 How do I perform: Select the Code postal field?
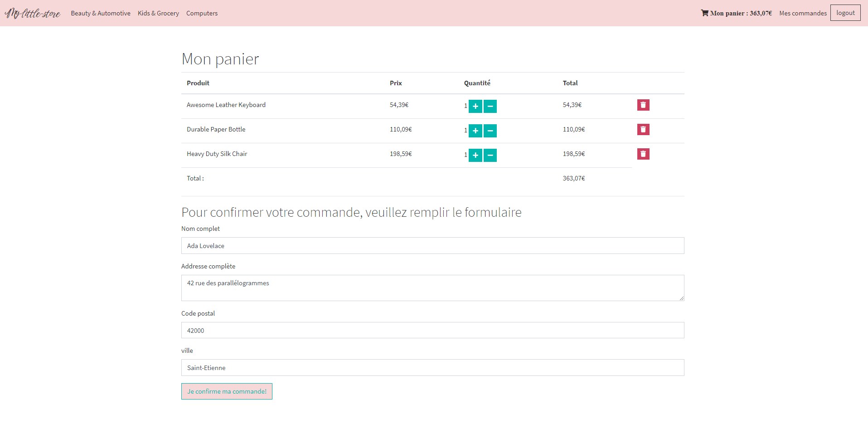432,330
